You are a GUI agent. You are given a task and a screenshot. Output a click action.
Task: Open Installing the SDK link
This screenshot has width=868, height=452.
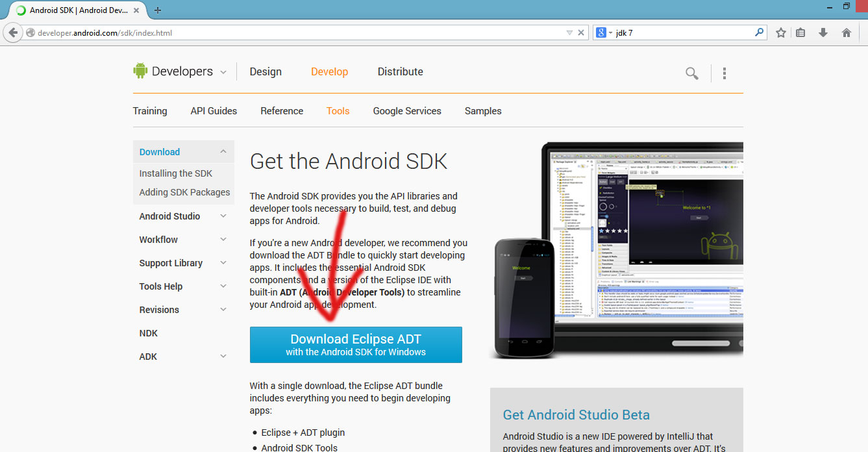(x=176, y=173)
